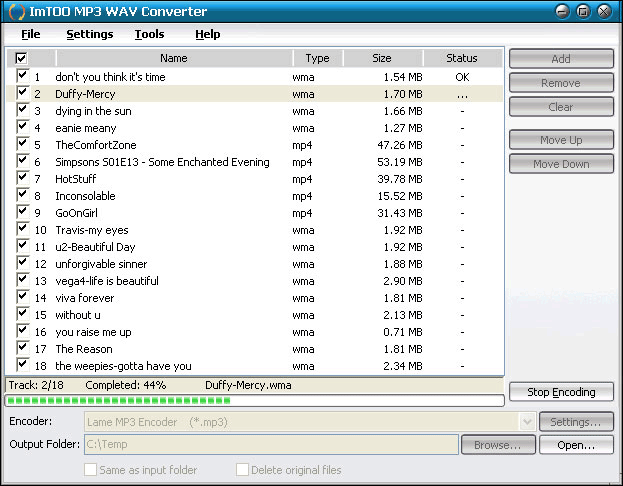Uncheck TheComfortZone track checkbox
This screenshot has width=623, height=486.
coord(23,143)
